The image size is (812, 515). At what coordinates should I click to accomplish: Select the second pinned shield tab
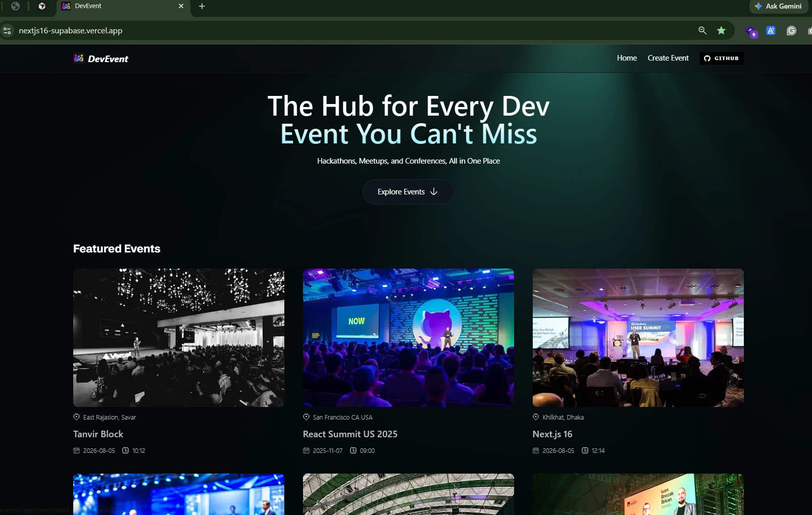click(42, 6)
